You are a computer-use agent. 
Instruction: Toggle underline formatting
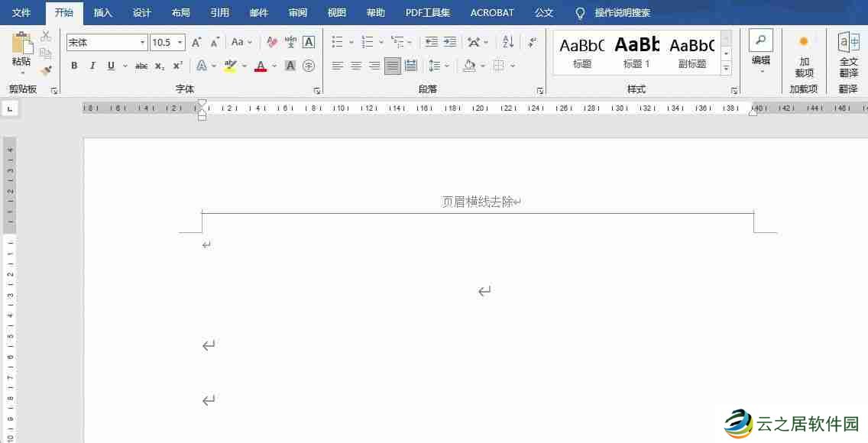pos(111,66)
